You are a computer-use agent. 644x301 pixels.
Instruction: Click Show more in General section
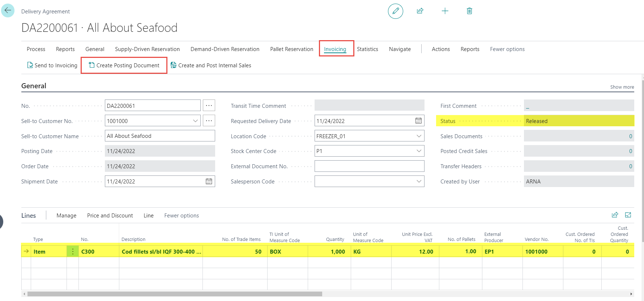(622, 87)
